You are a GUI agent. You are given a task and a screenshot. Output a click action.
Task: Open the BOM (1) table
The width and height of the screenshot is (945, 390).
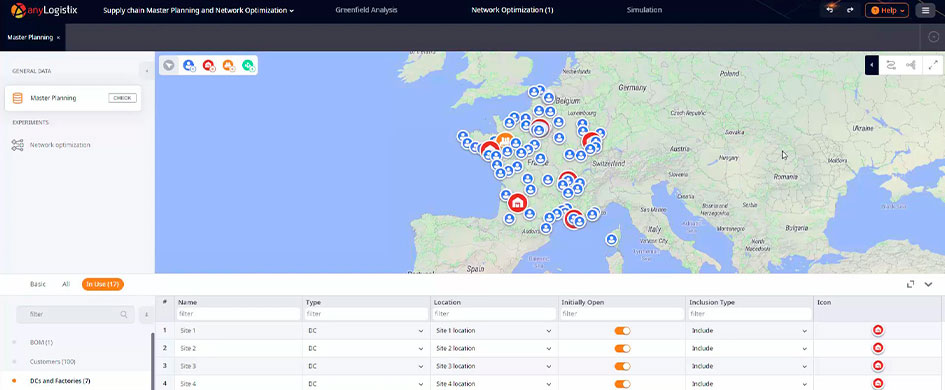click(42, 342)
